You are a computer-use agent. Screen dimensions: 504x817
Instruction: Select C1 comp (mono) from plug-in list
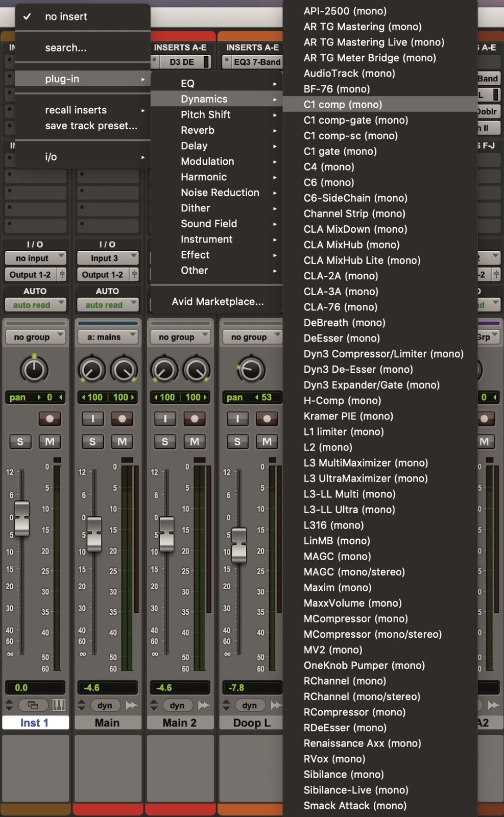343,105
